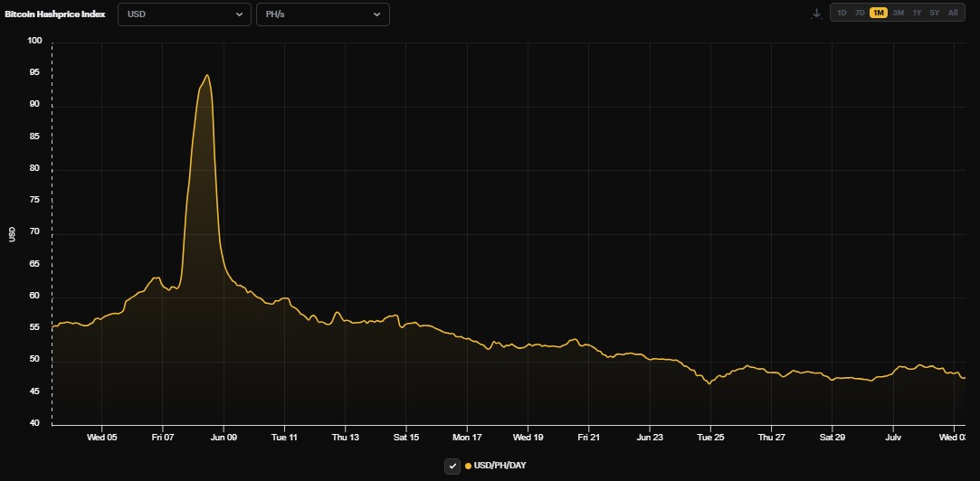
Task: Click the chart peak near 95 USD
Action: pyautogui.click(x=207, y=75)
